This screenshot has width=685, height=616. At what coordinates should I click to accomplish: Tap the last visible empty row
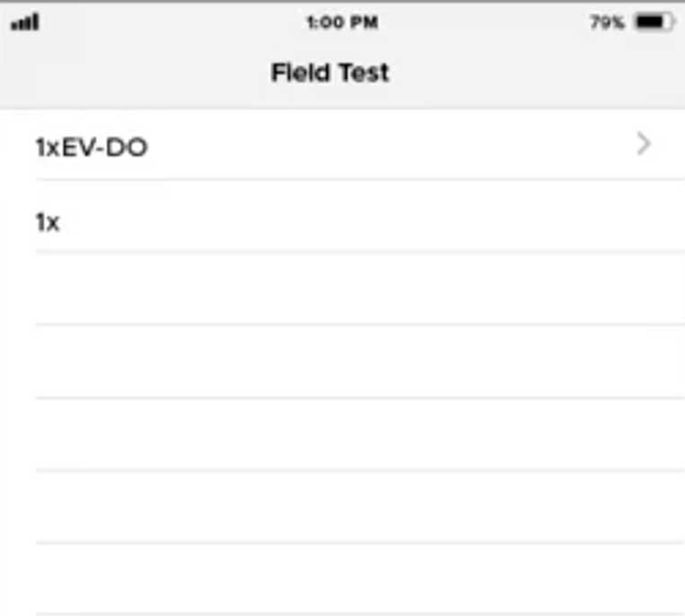343,579
